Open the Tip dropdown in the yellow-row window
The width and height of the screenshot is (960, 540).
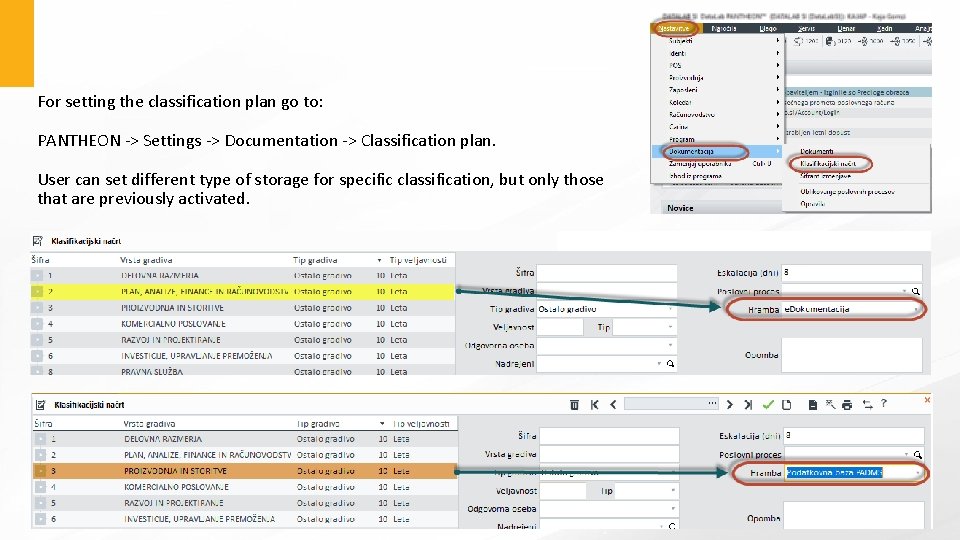click(x=670, y=327)
